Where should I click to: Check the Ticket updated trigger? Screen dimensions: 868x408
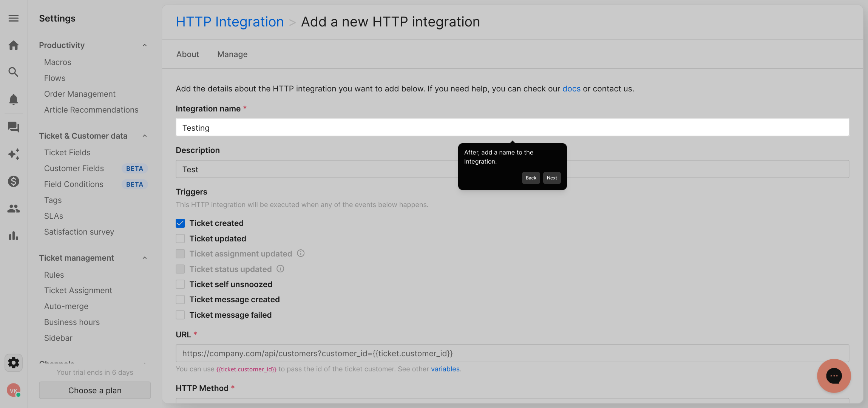click(180, 239)
